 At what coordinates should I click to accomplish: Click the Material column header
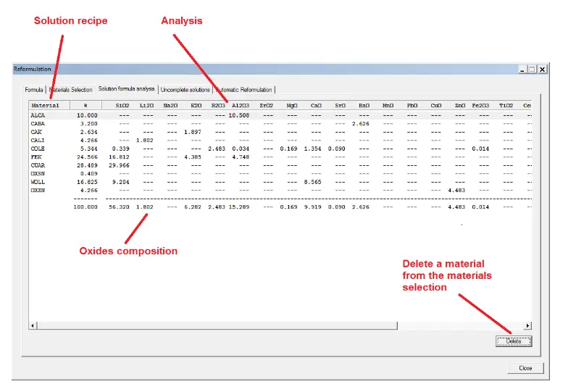click(x=47, y=106)
